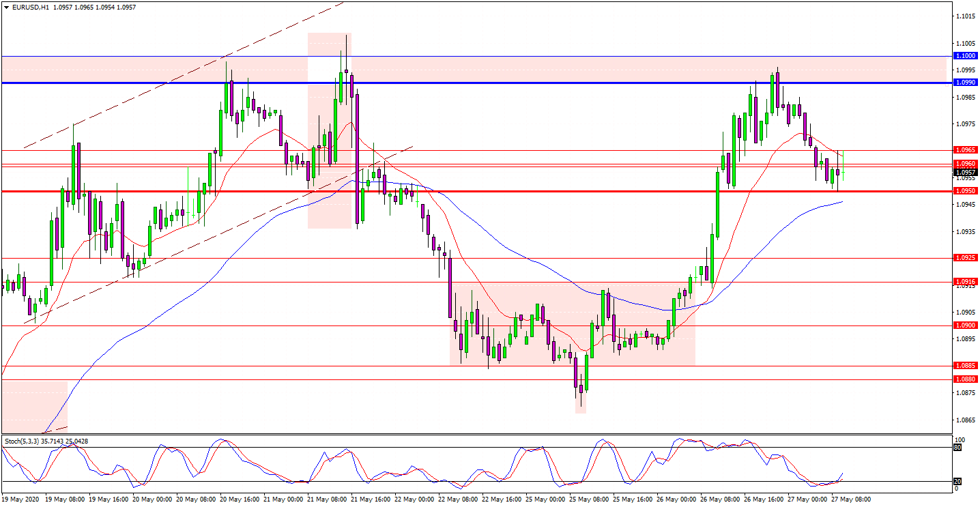Select the blue 1.0990 price label
Image resolution: width=980 pixels, height=507 pixels.
coord(966,83)
